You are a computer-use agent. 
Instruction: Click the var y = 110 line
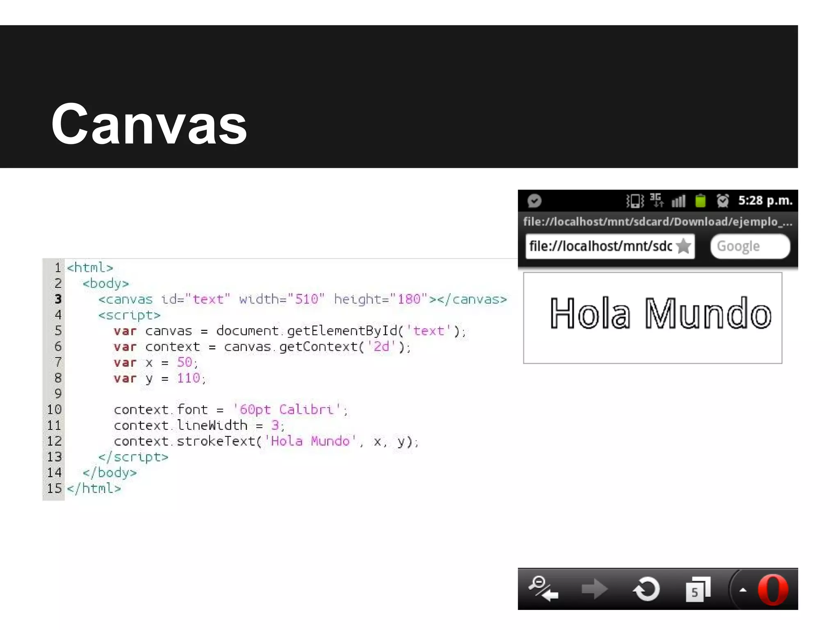160,378
